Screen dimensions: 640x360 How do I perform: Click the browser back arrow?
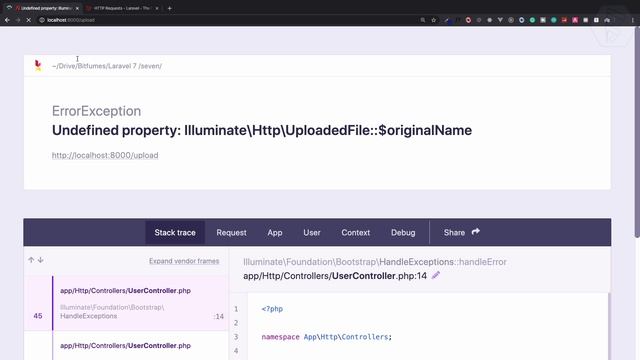[7, 20]
